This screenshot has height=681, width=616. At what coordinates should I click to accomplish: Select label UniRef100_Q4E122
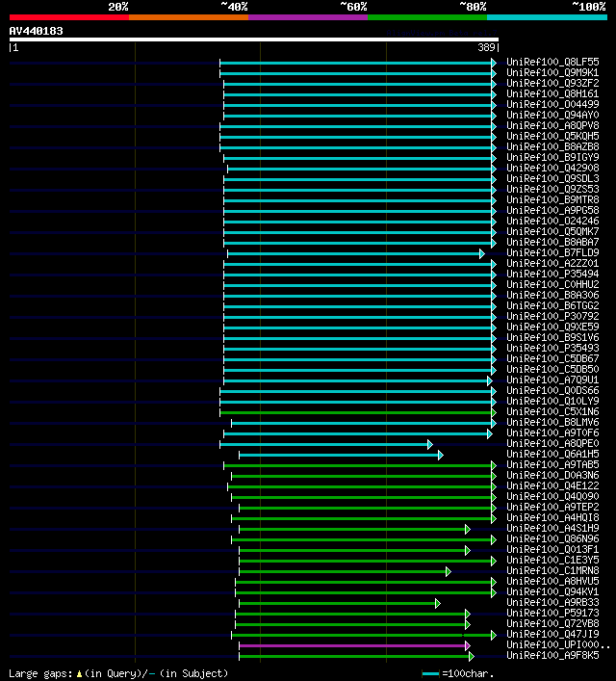pos(552,485)
